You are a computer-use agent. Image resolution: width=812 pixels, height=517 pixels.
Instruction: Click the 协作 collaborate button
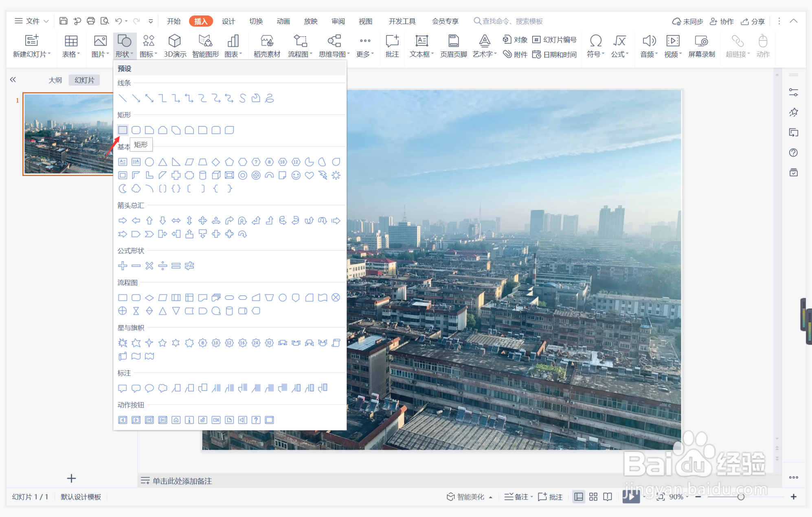pos(722,21)
